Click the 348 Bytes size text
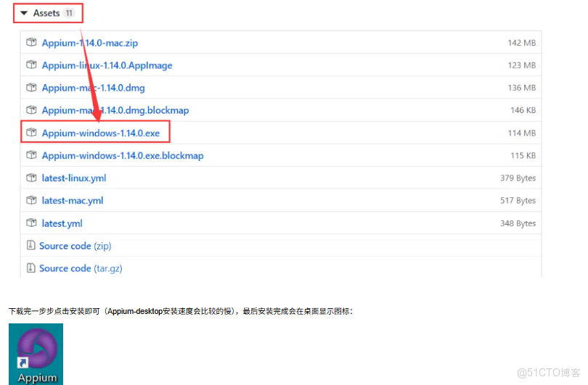The height and width of the screenshot is (385, 588). [518, 223]
